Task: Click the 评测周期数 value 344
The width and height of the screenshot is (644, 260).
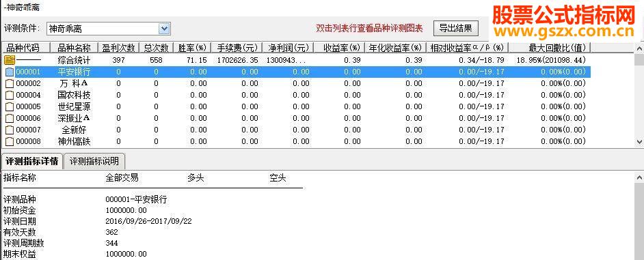Action: coord(111,243)
